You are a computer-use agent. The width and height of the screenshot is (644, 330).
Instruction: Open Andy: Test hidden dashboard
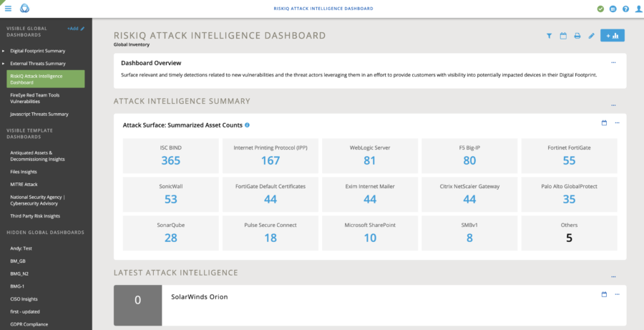pyautogui.click(x=21, y=248)
